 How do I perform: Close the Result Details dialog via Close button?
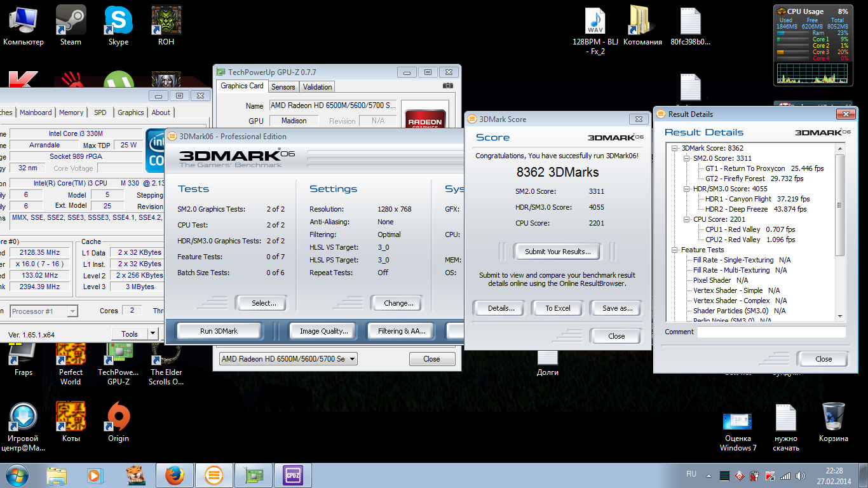point(824,359)
